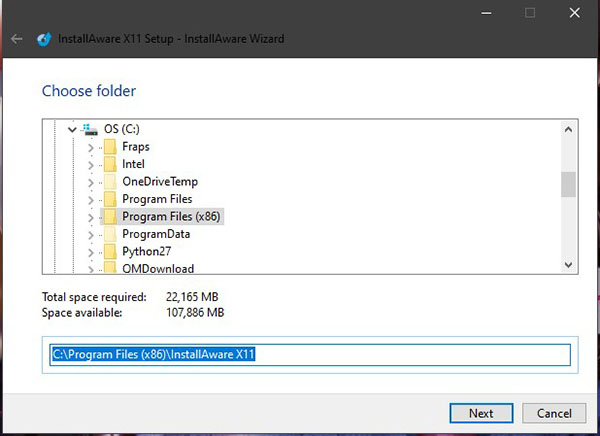The width and height of the screenshot is (600, 436).
Task: Expand the Program Files folder
Action: 91,200
